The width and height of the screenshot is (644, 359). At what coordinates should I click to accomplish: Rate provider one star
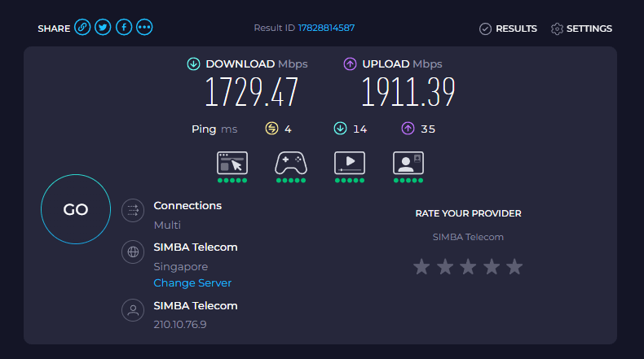[421, 267]
